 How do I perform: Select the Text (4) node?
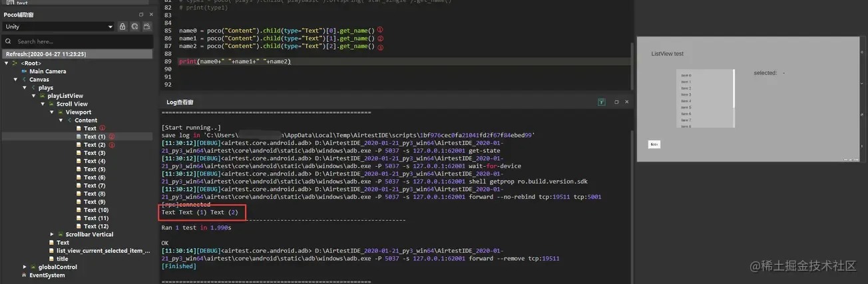click(x=95, y=161)
